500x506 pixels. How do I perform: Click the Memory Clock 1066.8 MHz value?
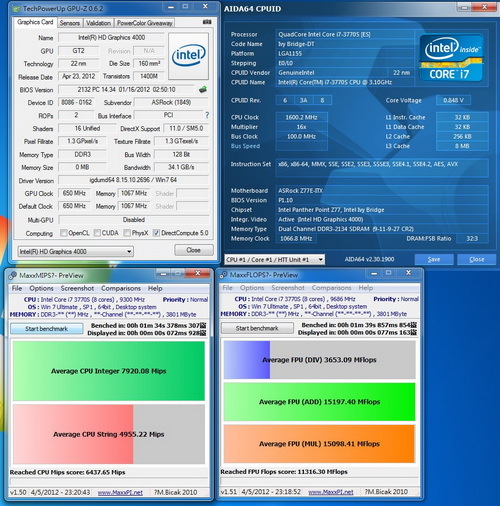[x=296, y=239]
